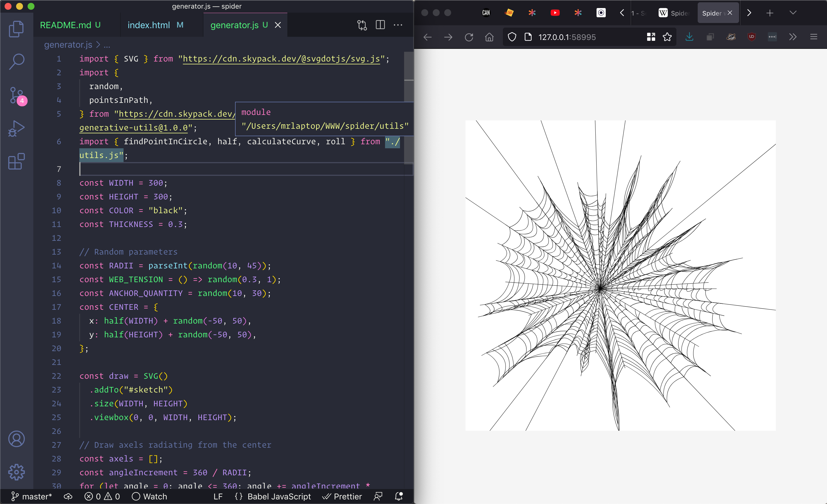Screen dimensions: 827x504
Task: Click the uBlock Origin extension icon
Action: (751, 37)
